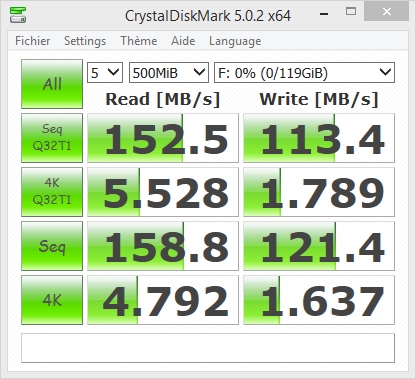Open the Thème menu

[x=139, y=41]
